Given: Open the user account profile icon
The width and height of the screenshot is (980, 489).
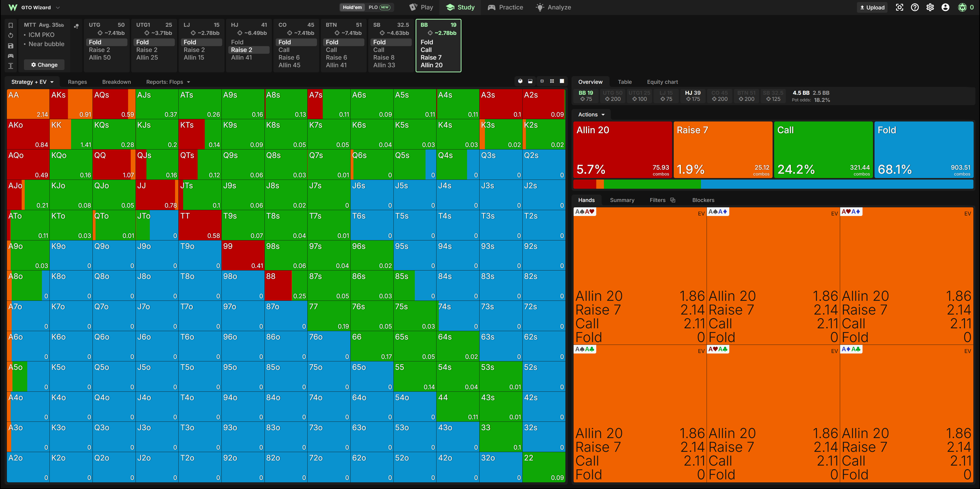Looking at the screenshot, I should (945, 7).
